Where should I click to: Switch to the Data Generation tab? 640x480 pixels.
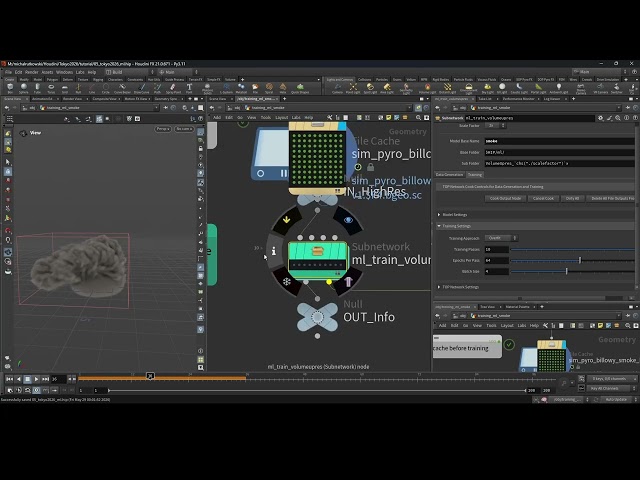(449, 175)
